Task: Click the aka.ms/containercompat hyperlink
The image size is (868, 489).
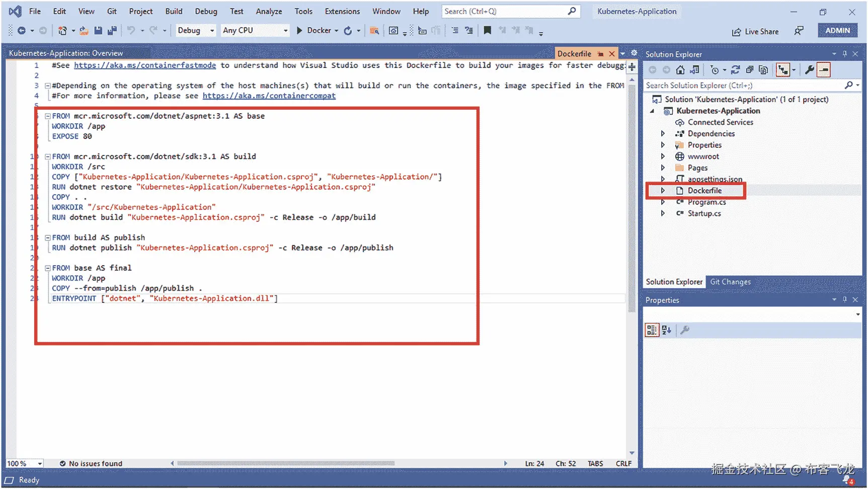Action: 269,96
